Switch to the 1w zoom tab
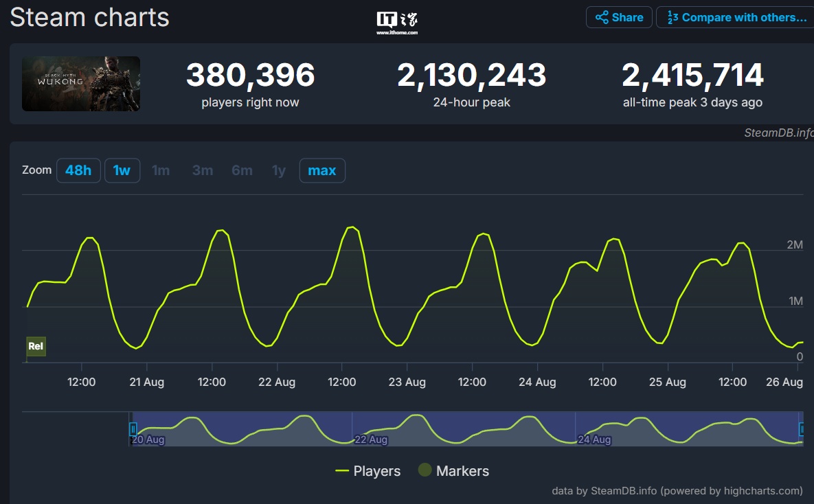 pos(122,170)
